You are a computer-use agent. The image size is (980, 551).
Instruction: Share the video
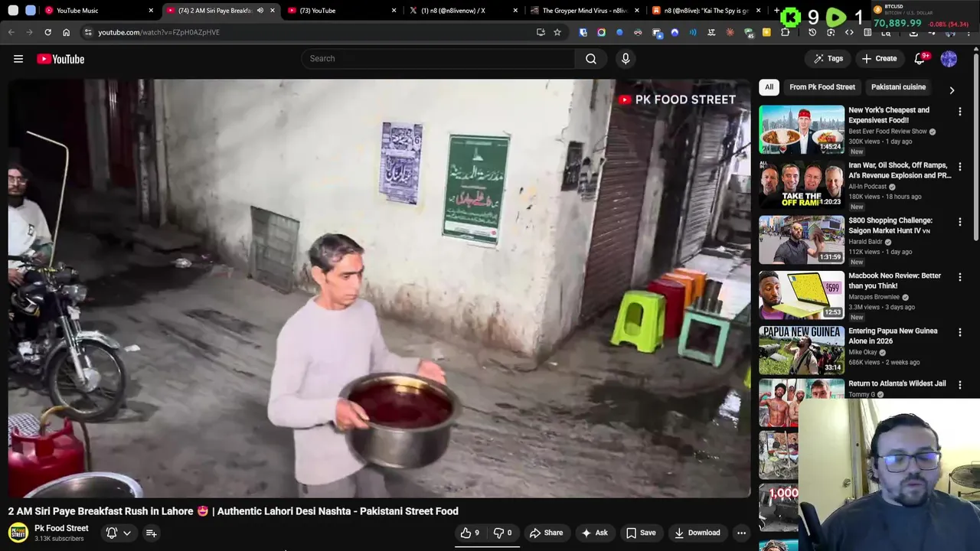tap(546, 533)
